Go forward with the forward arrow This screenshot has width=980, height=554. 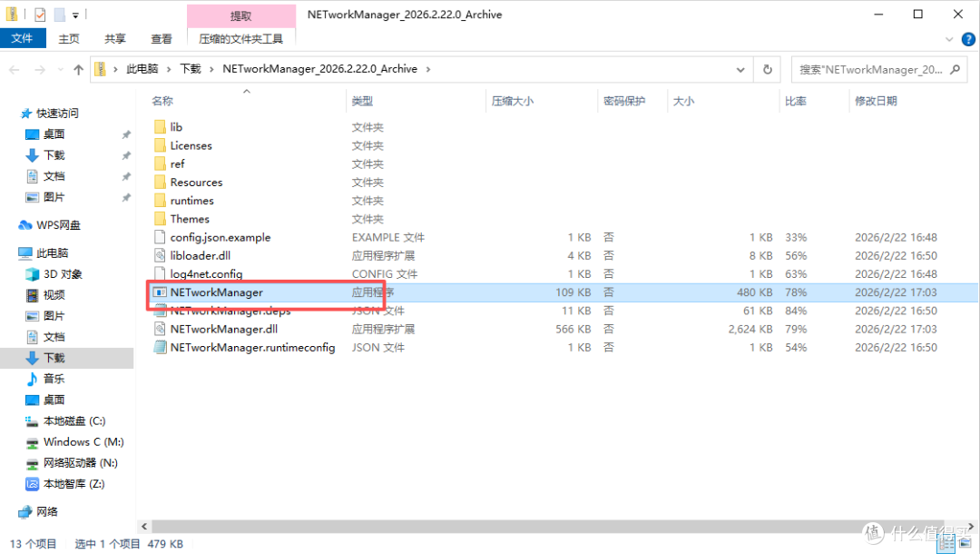coord(39,69)
